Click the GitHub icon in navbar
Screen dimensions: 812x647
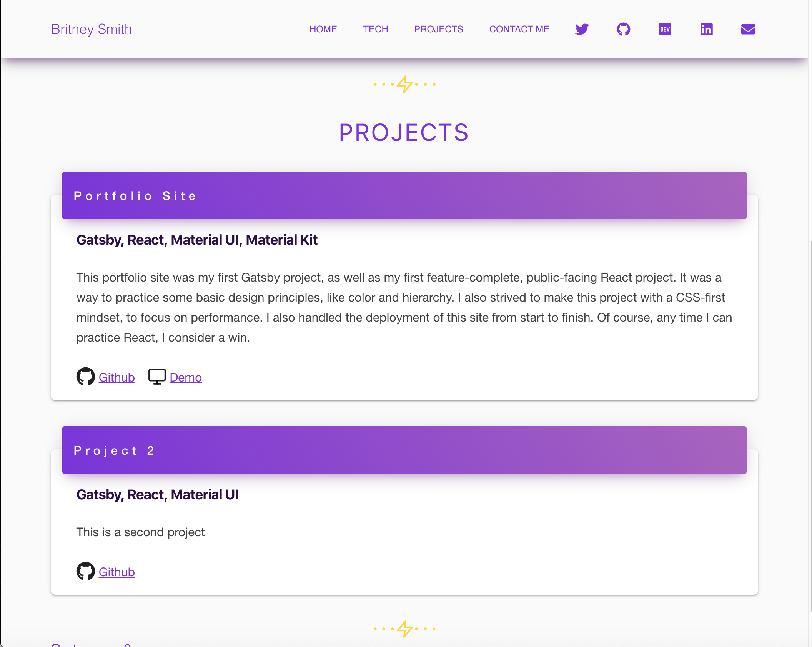623,29
